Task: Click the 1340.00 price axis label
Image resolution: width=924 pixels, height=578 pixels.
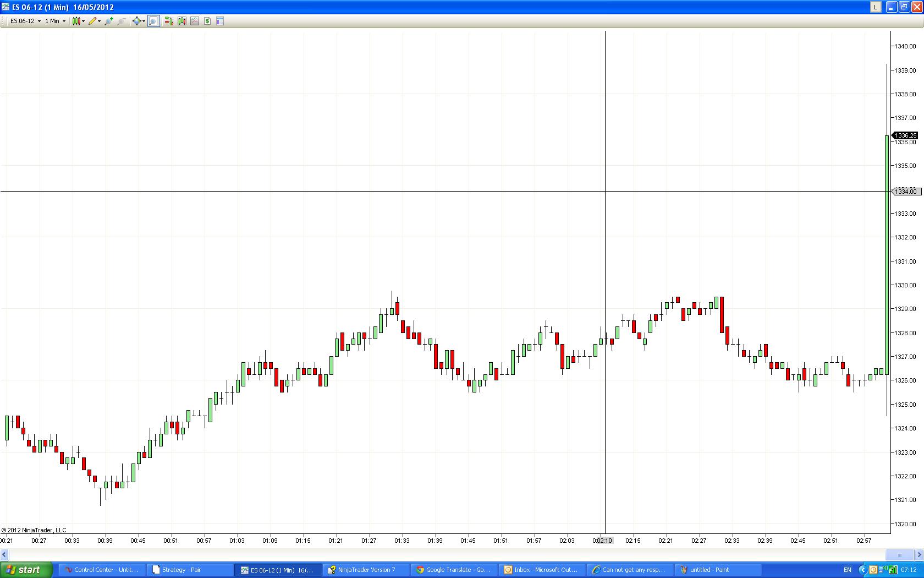Action: 905,46
